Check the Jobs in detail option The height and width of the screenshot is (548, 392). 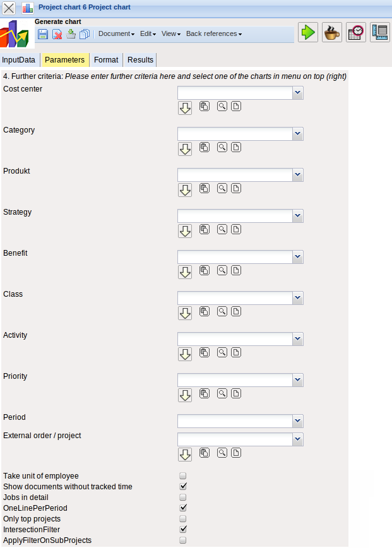coord(182,497)
